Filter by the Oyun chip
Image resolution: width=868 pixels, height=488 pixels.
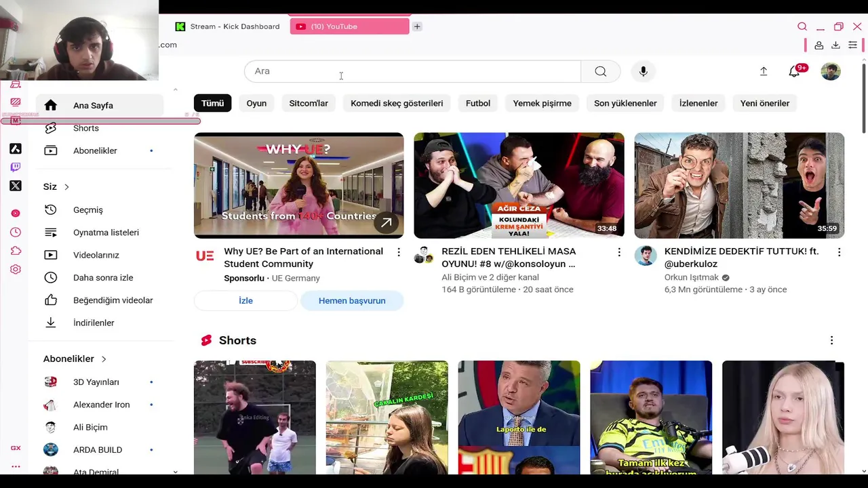click(256, 103)
